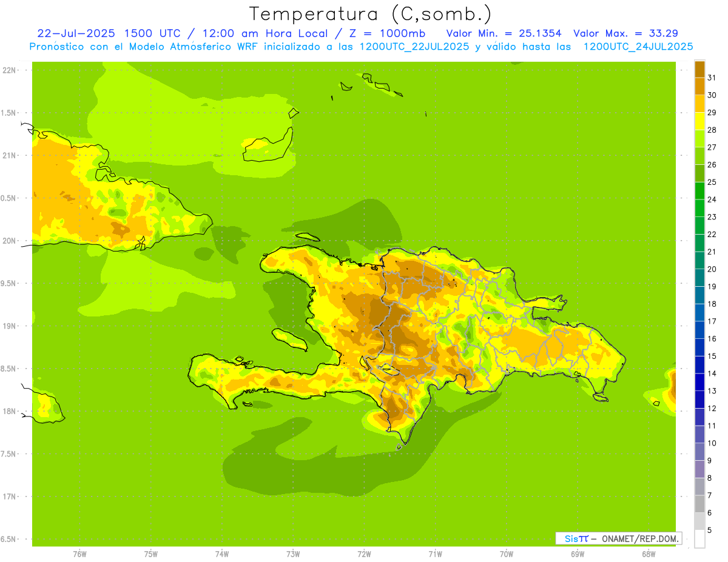The width and height of the screenshot is (728, 562).
Task: Click the dark brown swatch above legend value 31
Action: click(x=699, y=69)
